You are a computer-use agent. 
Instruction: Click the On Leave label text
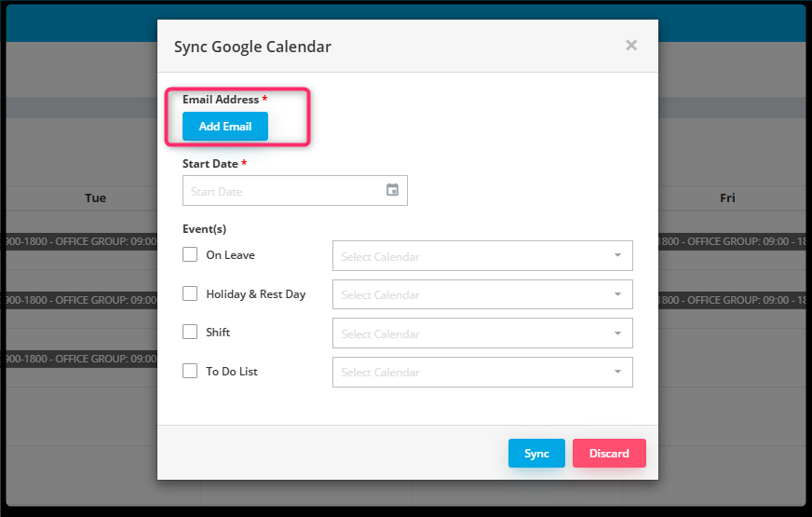230,255
